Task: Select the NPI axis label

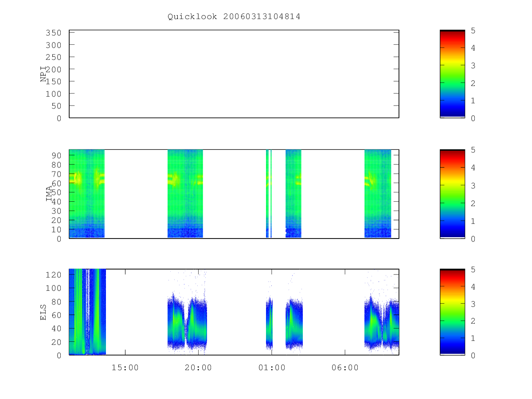Action: [43, 74]
